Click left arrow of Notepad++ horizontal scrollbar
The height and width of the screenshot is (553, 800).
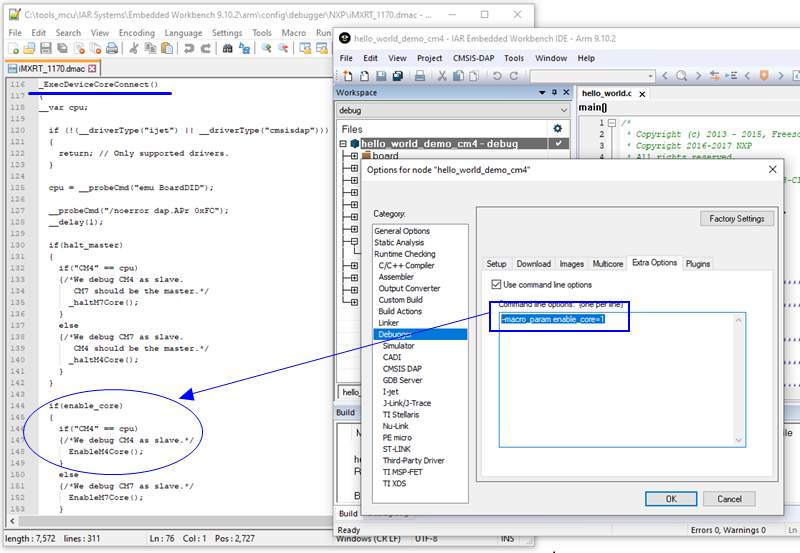(x=12, y=521)
